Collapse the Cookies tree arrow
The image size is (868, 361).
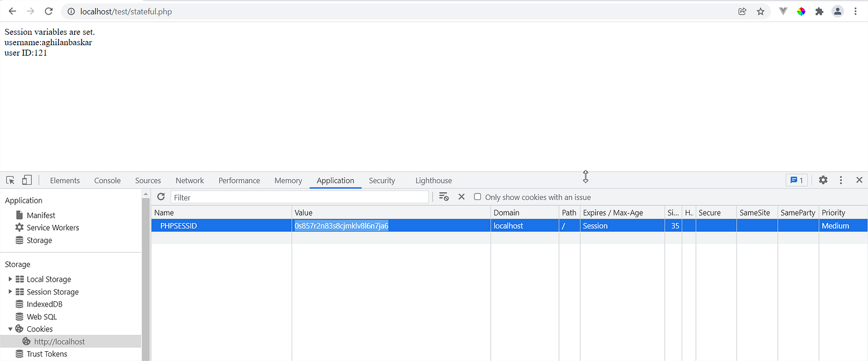coord(10,329)
